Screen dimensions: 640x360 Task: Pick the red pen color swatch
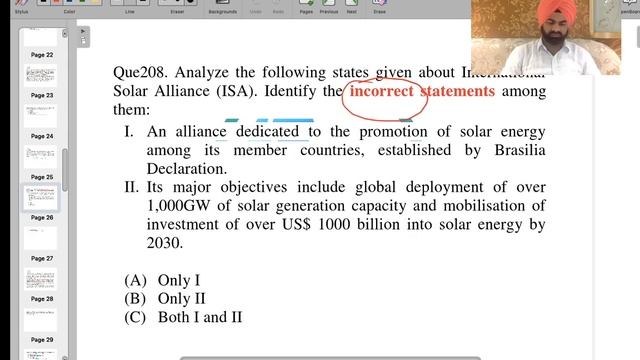57,2
